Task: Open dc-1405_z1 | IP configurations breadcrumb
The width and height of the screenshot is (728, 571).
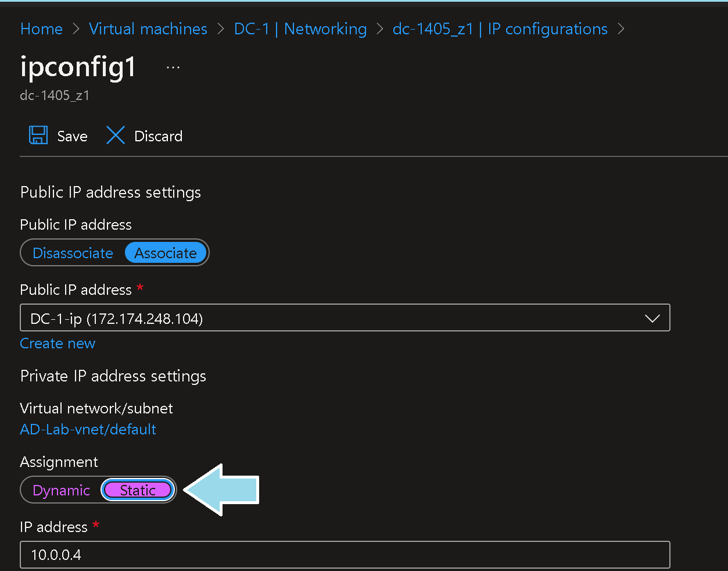Action: [x=500, y=29]
